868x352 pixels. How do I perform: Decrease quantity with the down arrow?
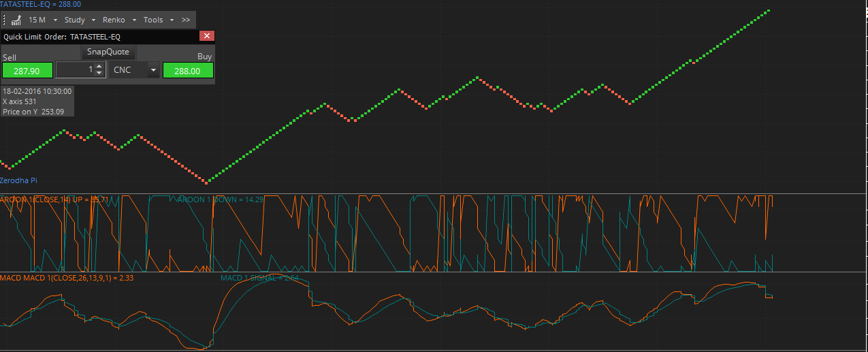click(99, 74)
